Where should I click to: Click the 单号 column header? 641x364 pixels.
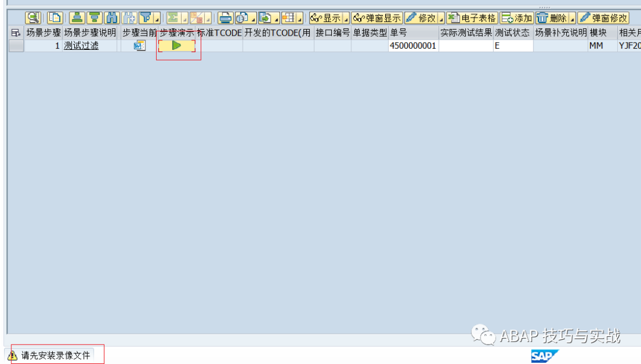click(x=414, y=33)
